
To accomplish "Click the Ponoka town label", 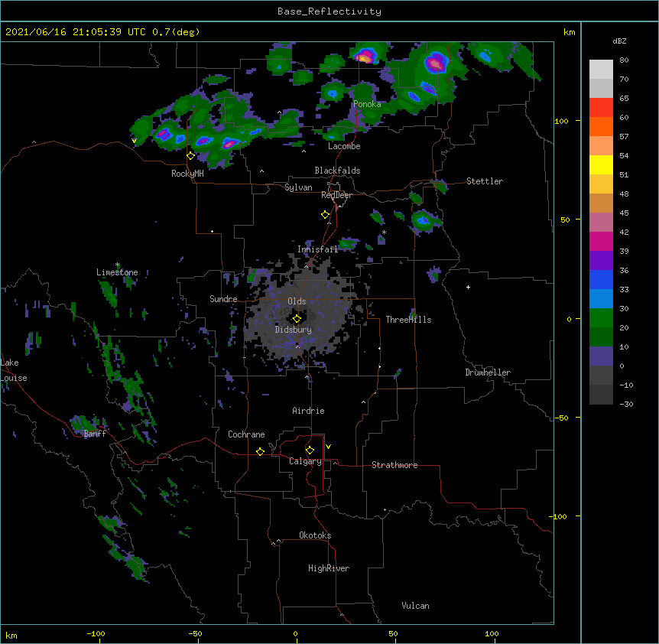I will click(x=367, y=104).
